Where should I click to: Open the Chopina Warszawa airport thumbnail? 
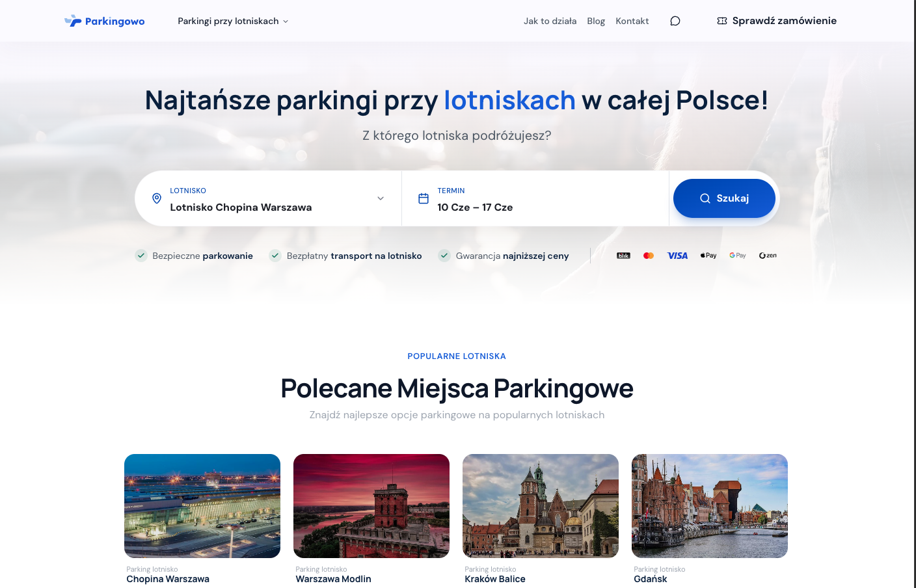click(x=202, y=506)
